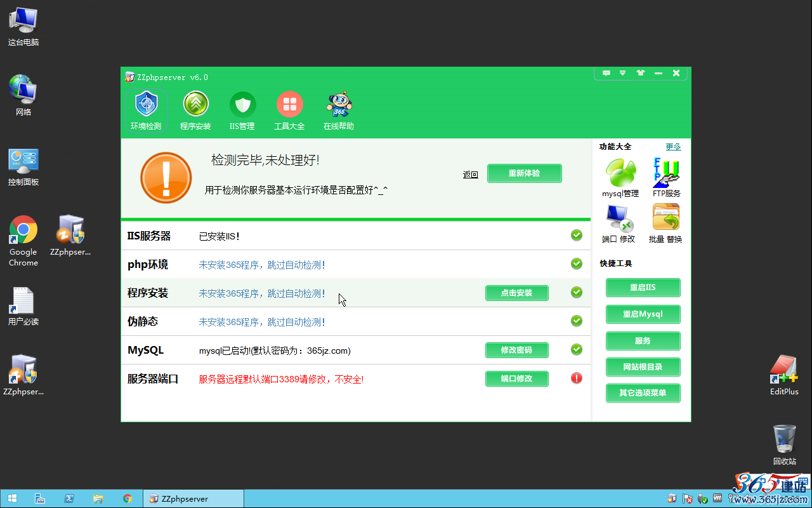Image resolution: width=812 pixels, height=508 pixels.
Task: Click the feedback speech bubble icon in title bar
Action: click(x=606, y=73)
